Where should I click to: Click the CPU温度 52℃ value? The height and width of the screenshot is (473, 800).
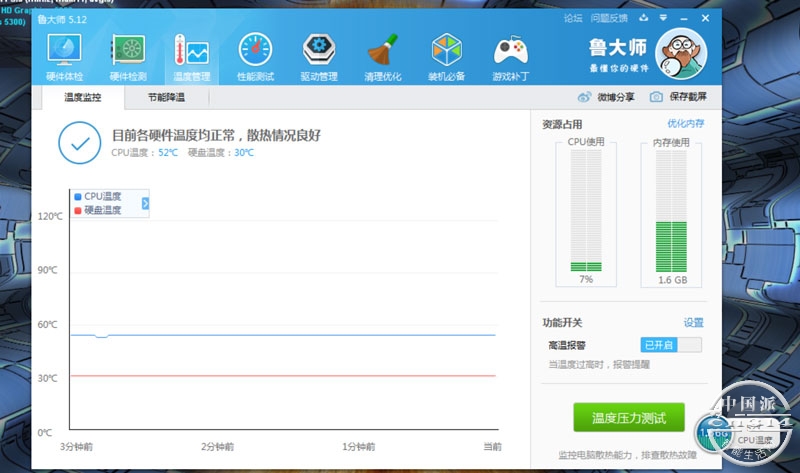(x=168, y=153)
